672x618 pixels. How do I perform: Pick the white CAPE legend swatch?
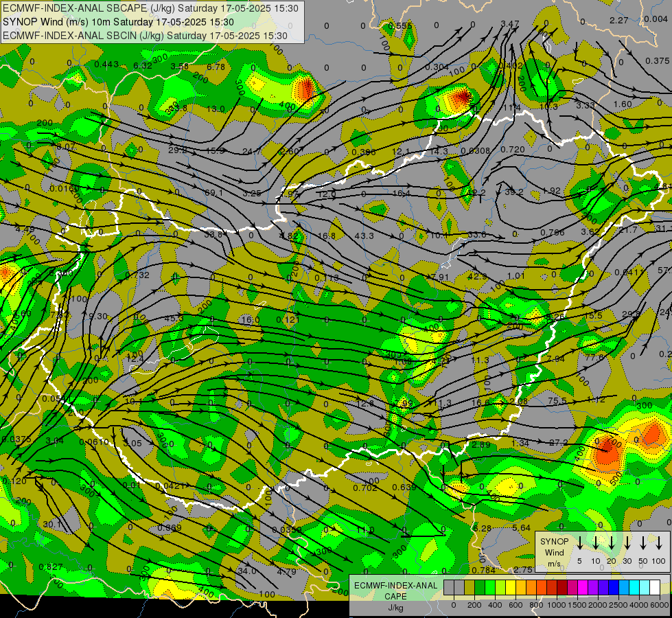(x=654, y=588)
